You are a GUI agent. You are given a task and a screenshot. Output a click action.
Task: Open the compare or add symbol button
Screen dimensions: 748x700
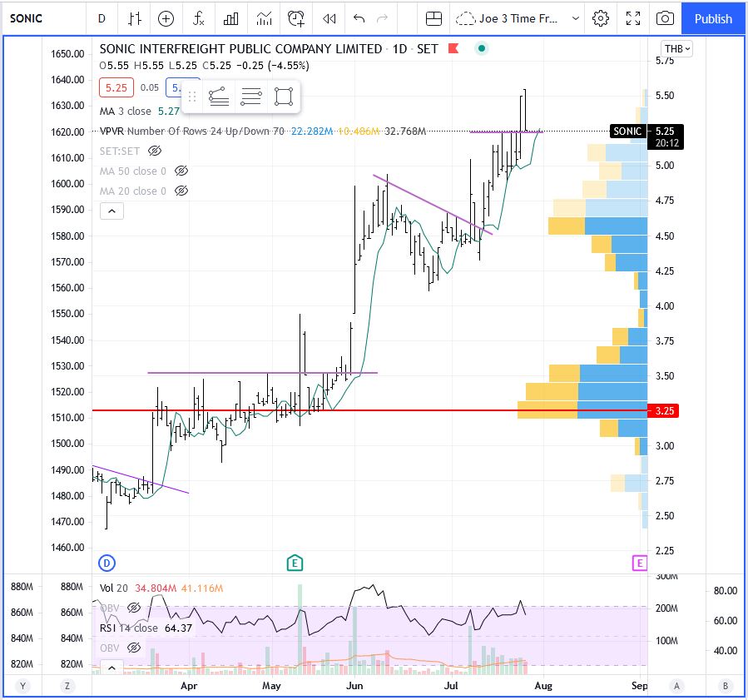(166, 18)
